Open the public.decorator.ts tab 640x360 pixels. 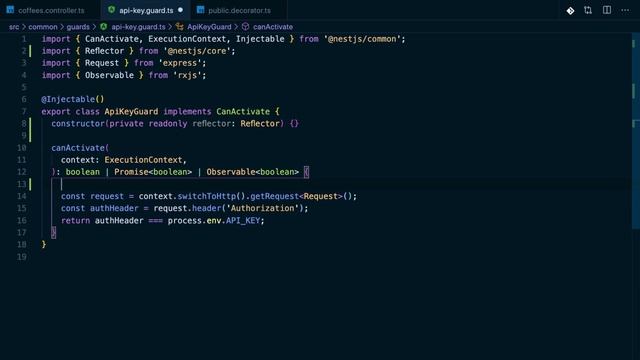(239, 10)
